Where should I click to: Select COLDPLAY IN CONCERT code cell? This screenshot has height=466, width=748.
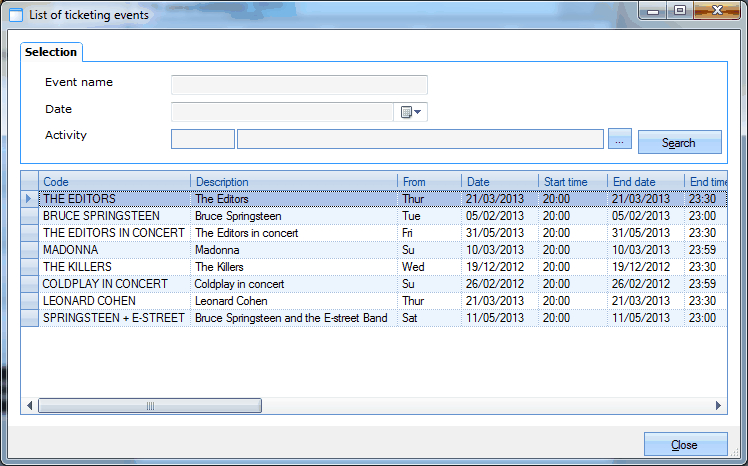(x=114, y=284)
